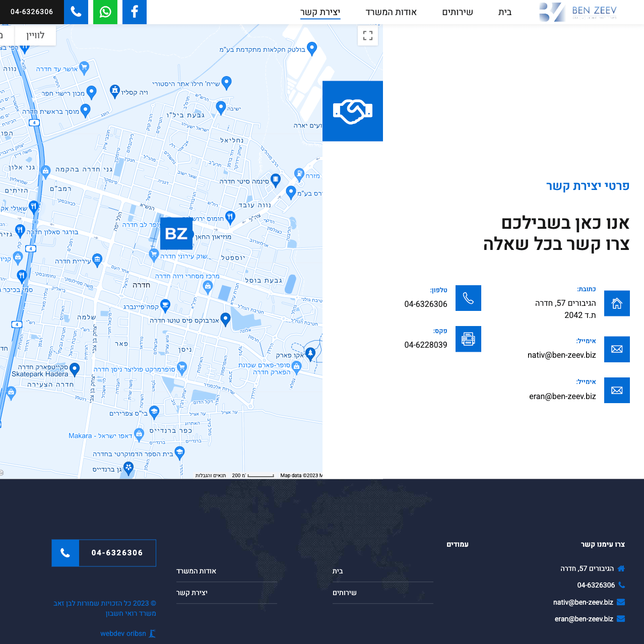Click the footer address הגיבורים 57, חדרה
644x644 pixels.
tap(587, 568)
